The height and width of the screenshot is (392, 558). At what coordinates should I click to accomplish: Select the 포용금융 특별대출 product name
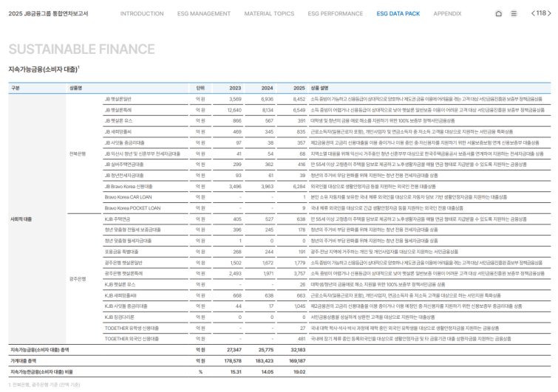click(x=121, y=252)
